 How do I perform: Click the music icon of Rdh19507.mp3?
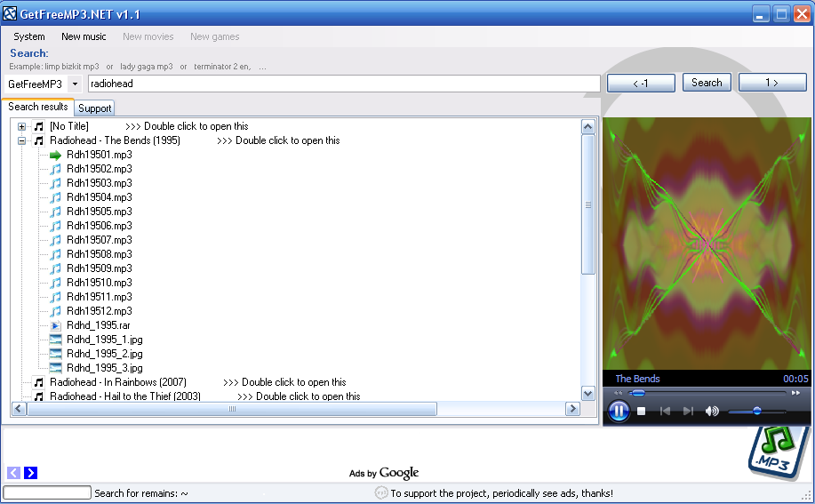coord(56,240)
